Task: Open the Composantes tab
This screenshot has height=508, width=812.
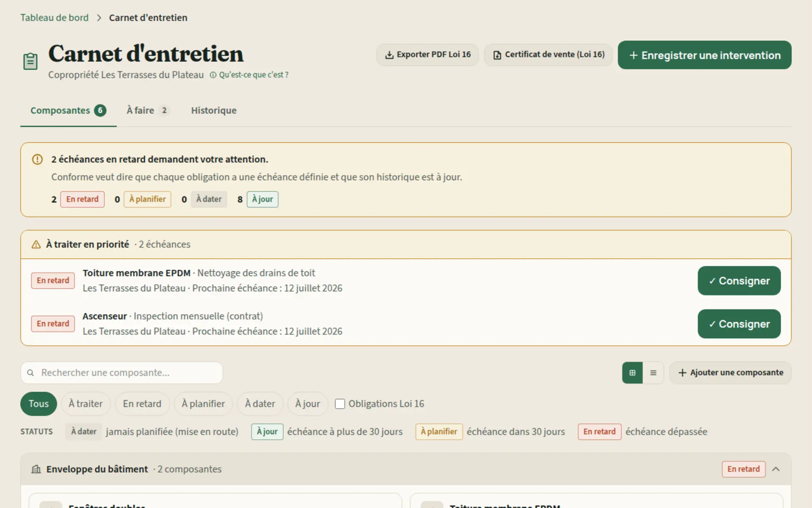Action: [x=68, y=110]
